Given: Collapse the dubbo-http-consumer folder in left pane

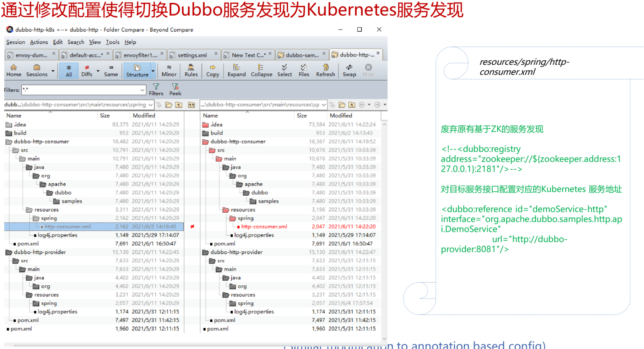Looking at the screenshot, I should tap(9, 142).
